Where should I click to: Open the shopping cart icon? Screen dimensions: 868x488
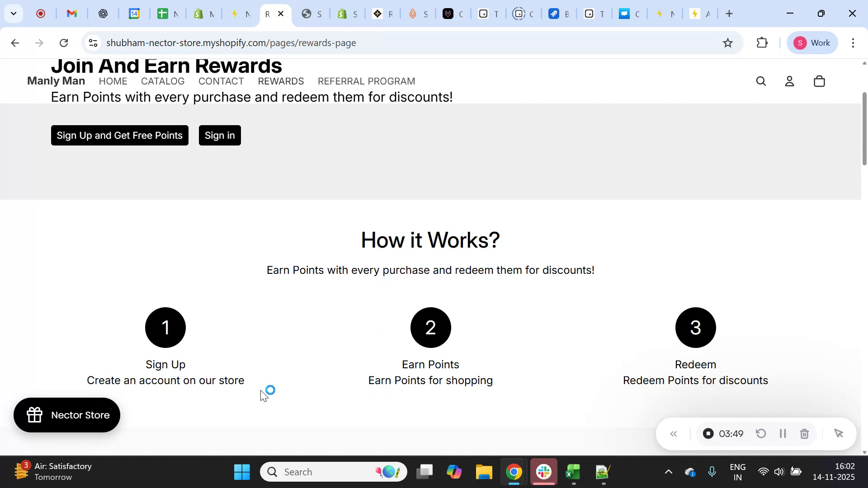click(819, 81)
